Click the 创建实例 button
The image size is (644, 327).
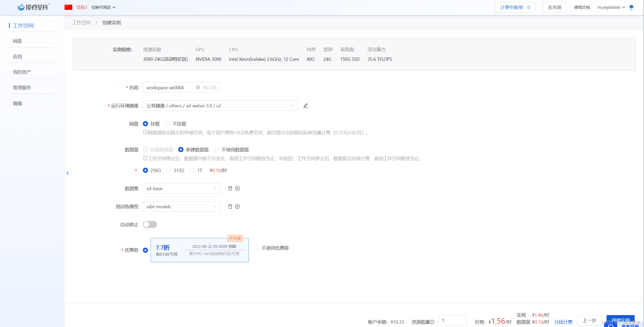click(620, 320)
